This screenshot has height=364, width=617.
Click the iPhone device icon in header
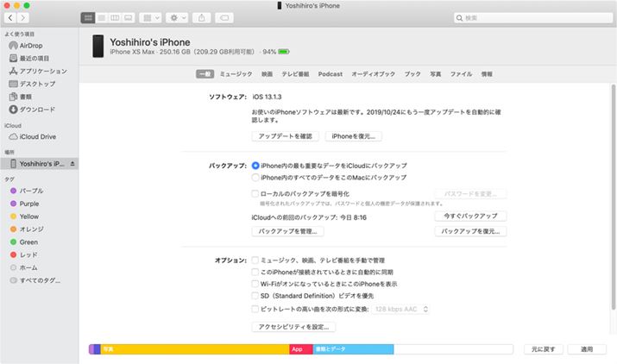98,46
